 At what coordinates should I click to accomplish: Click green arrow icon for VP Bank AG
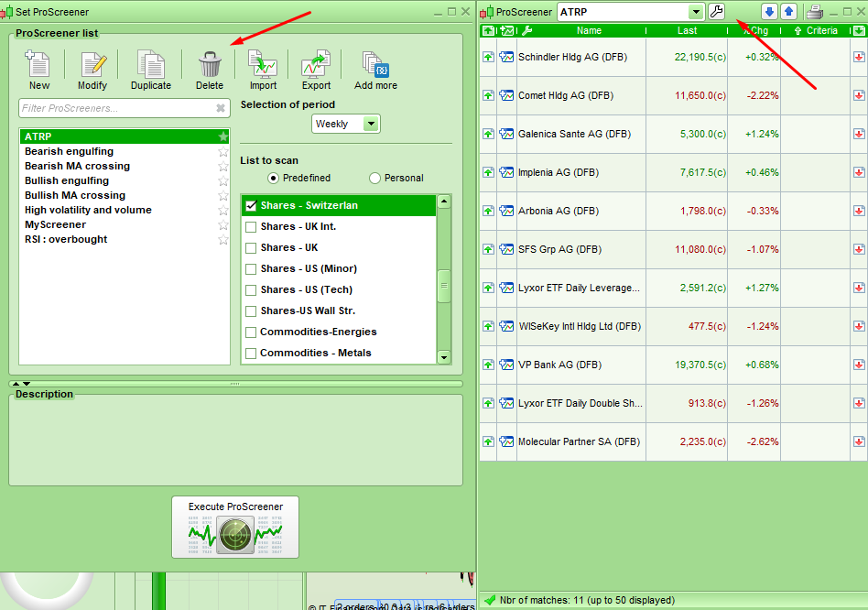pyautogui.click(x=488, y=365)
